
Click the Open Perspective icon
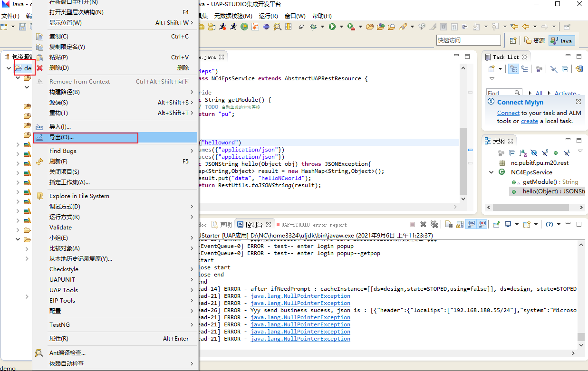coord(513,41)
